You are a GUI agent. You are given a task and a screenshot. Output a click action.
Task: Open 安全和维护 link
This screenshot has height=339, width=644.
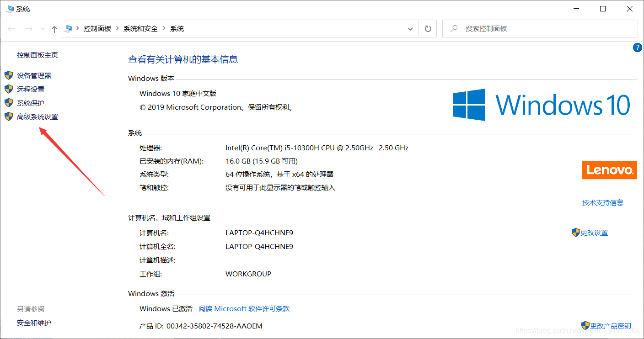(34, 323)
